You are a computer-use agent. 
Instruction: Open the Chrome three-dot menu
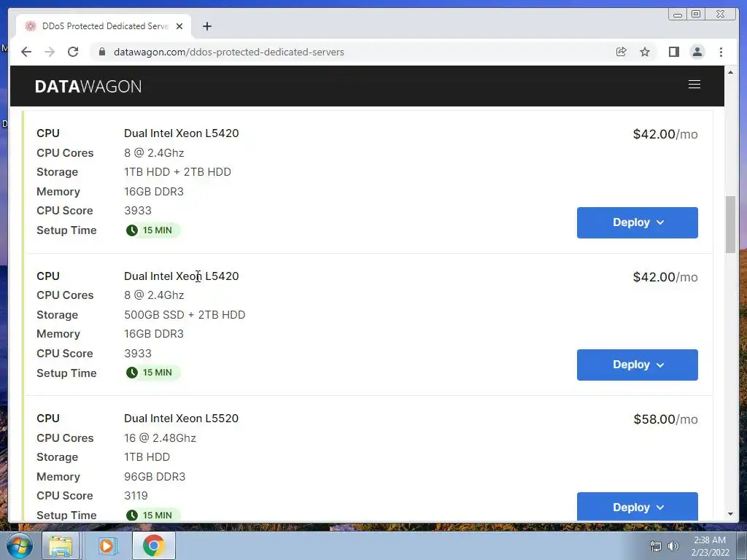point(721,52)
